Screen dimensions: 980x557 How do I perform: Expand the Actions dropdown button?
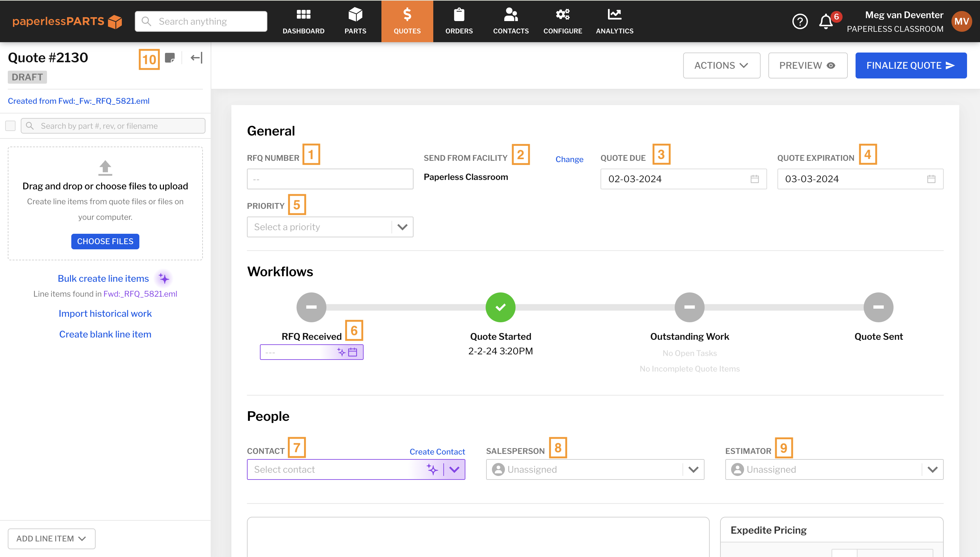[x=721, y=65]
